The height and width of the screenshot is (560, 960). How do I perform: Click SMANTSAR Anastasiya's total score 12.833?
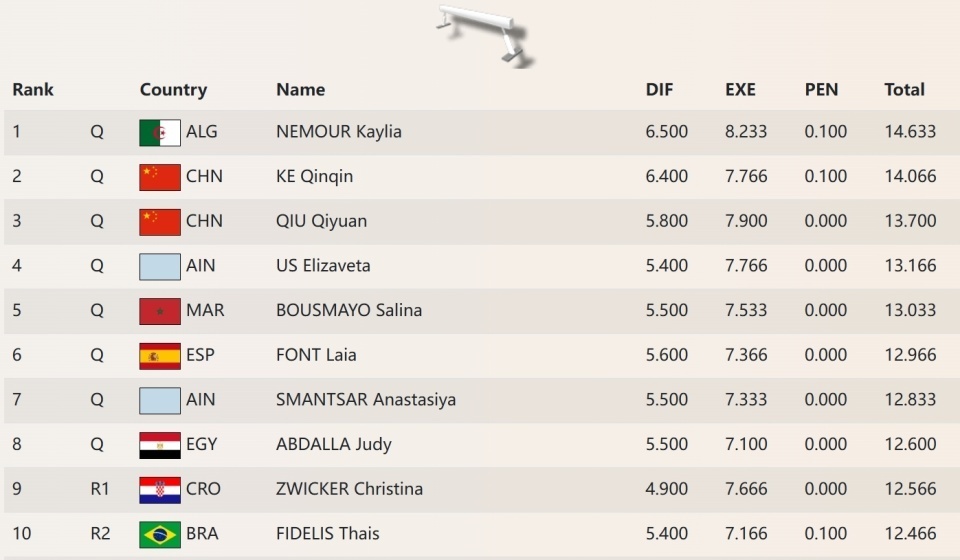pyautogui.click(x=910, y=400)
